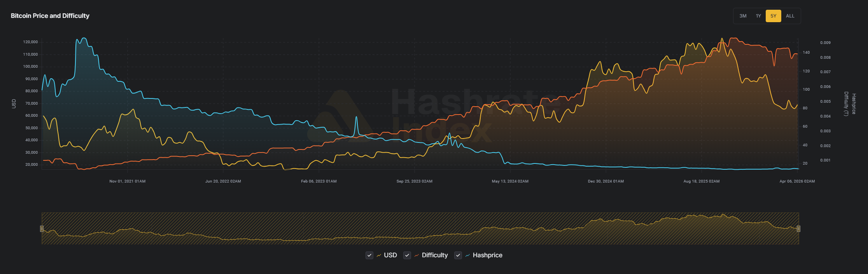
Task: Disable the Hashprice series checkbox
Action: click(458, 255)
